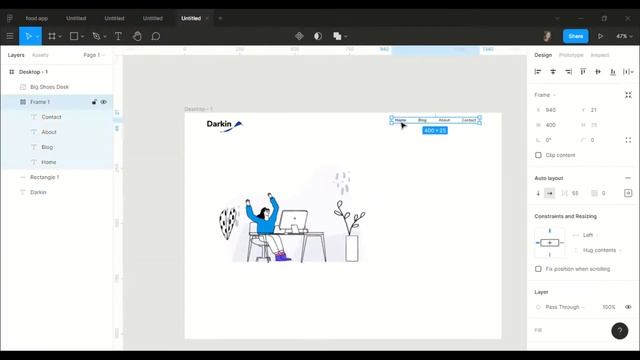Switch to the Inspect tab
Image resolution: width=640 pixels, height=360 pixels.
[600, 55]
